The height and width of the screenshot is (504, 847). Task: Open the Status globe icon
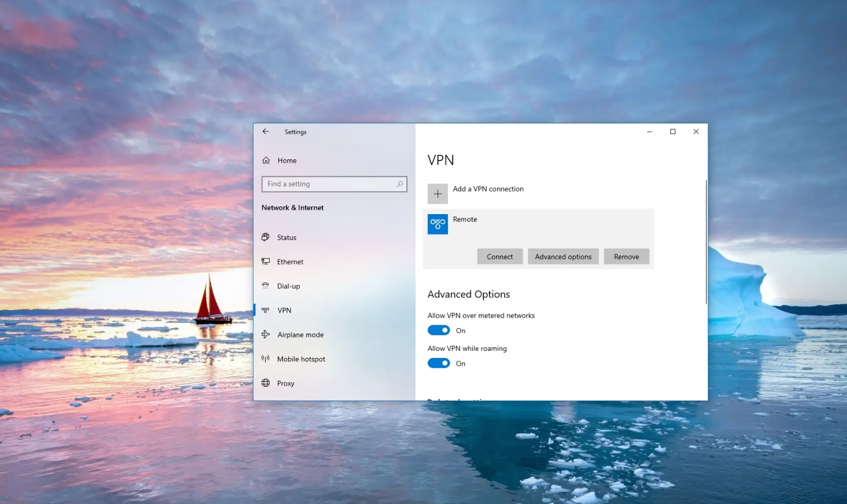pyautogui.click(x=266, y=237)
